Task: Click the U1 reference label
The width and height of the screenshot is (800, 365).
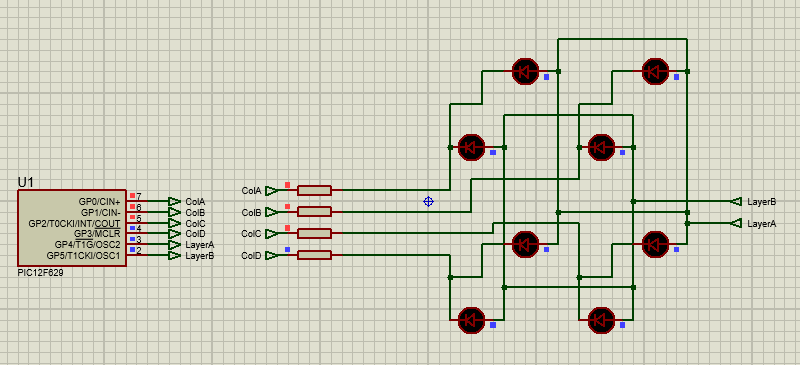Action: (25, 182)
